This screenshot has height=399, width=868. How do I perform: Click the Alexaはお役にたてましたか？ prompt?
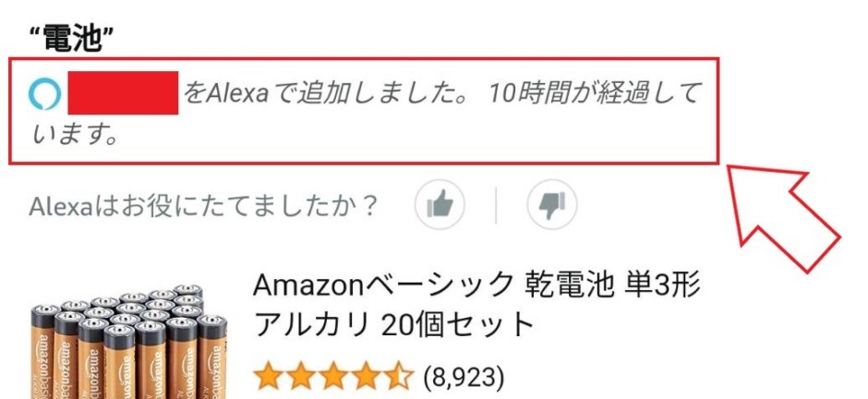point(203,206)
